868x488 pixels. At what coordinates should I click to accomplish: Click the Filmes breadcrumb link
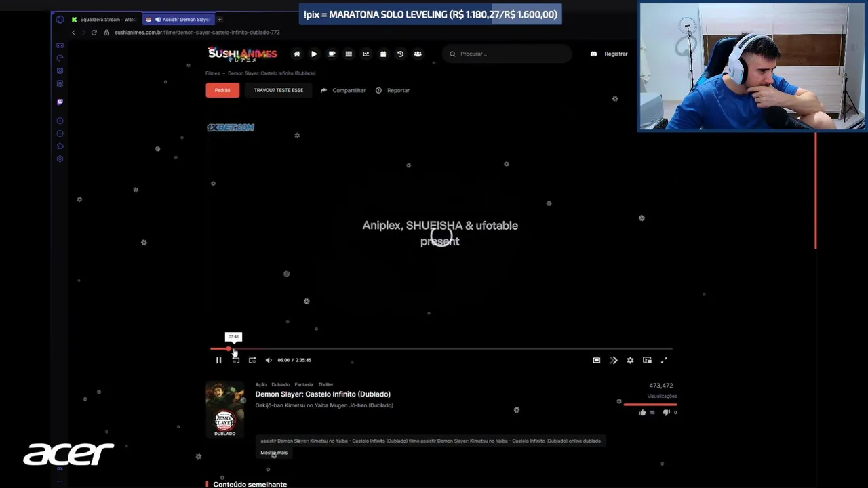[213, 73]
